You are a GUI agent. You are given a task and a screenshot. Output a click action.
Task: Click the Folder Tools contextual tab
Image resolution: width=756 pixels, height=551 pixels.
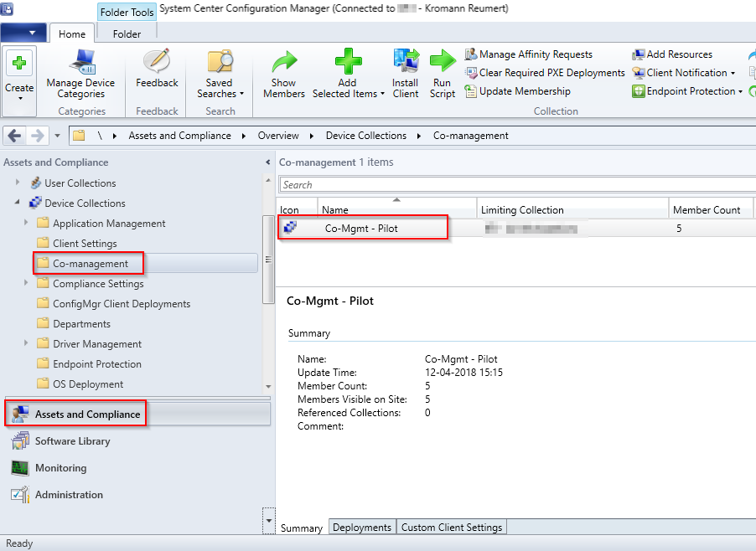(x=127, y=12)
